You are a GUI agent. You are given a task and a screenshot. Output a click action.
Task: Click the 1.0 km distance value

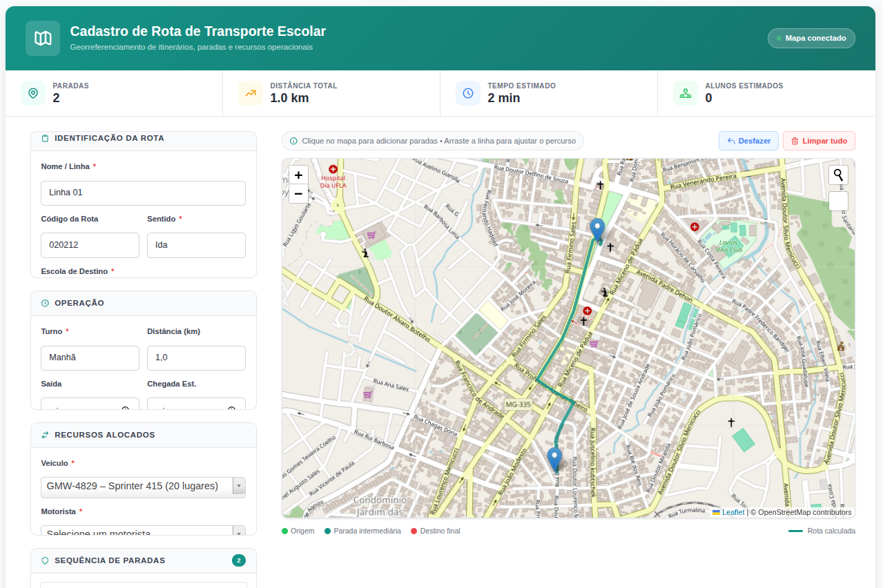289,98
